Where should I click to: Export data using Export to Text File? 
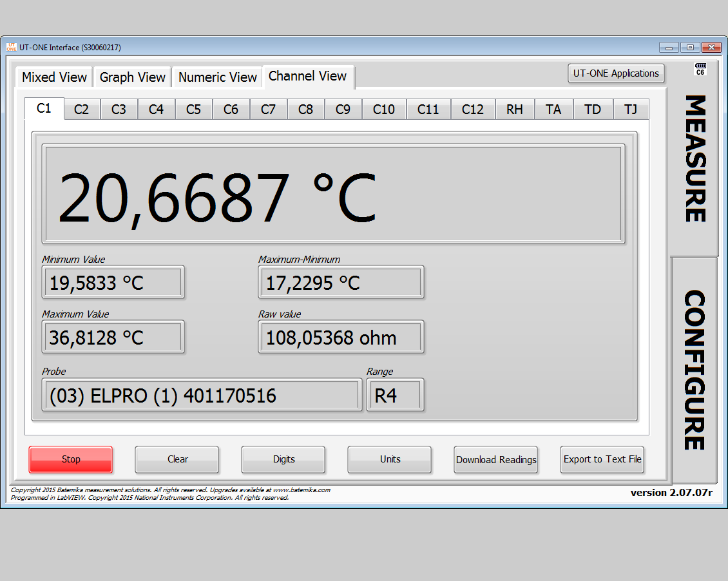click(x=602, y=459)
